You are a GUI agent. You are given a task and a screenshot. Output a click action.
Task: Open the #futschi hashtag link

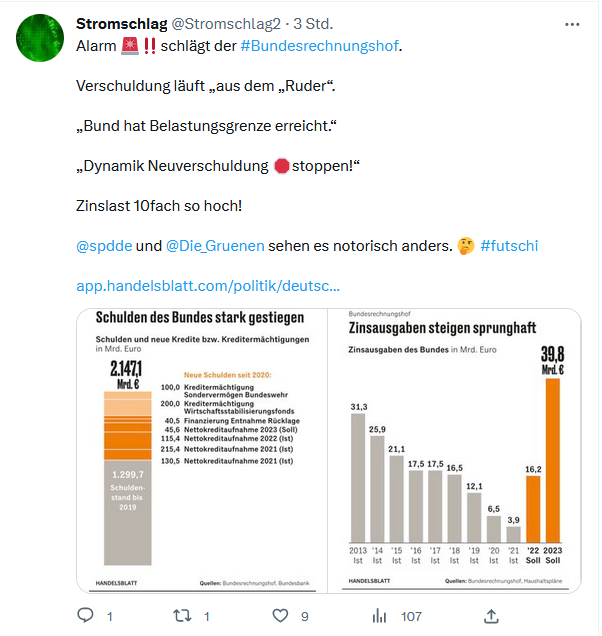pos(509,246)
